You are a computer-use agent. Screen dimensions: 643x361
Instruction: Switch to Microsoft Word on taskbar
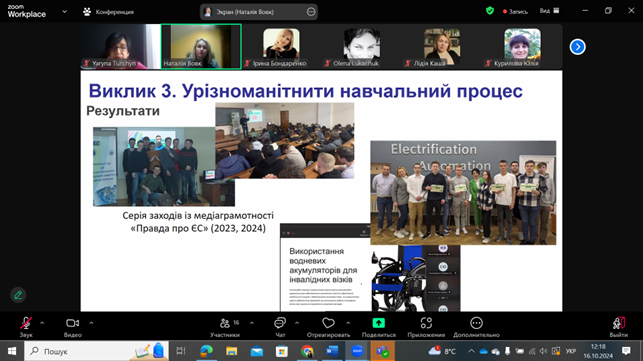click(332, 351)
